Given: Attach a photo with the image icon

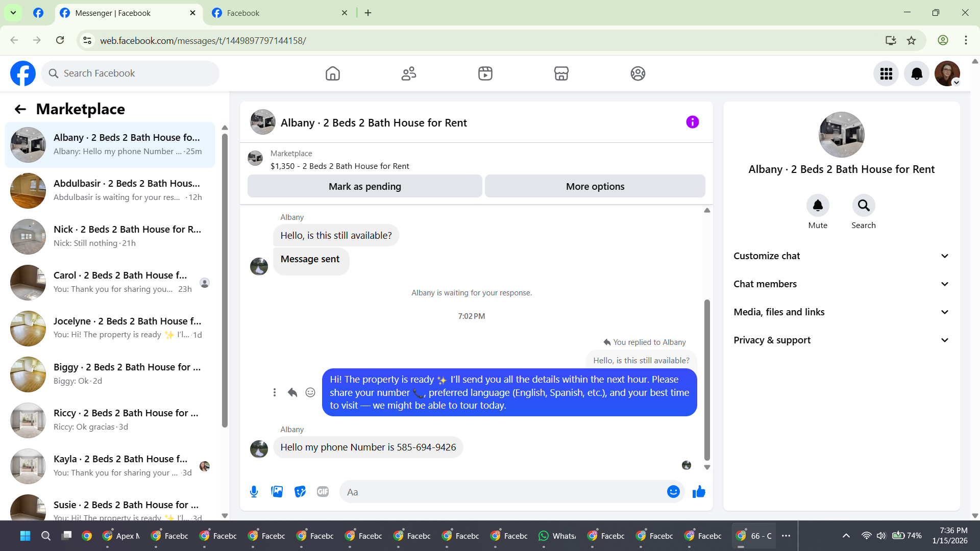Looking at the screenshot, I should 277,492.
